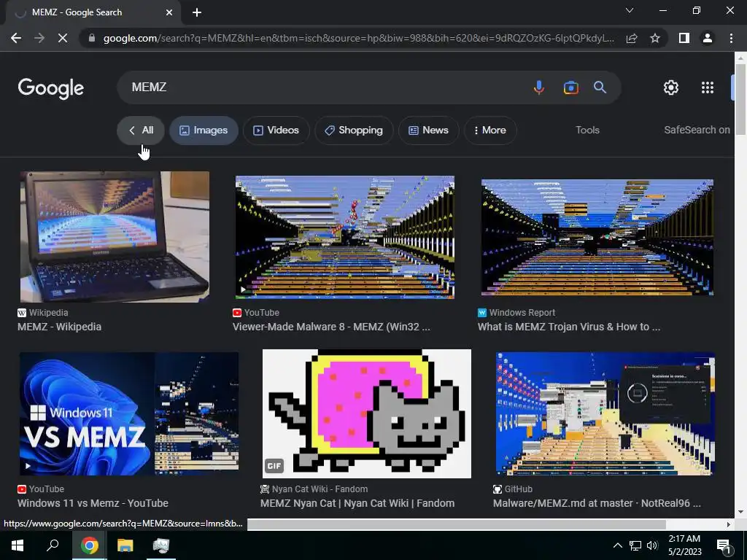
Task: Show hidden system tray icons
Action: (x=617, y=545)
